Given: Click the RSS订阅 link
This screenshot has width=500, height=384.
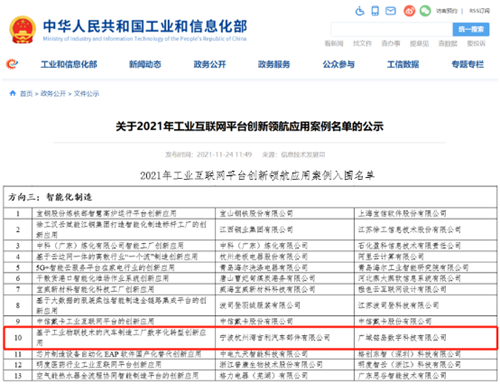Looking at the screenshot, I should coord(480,11).
